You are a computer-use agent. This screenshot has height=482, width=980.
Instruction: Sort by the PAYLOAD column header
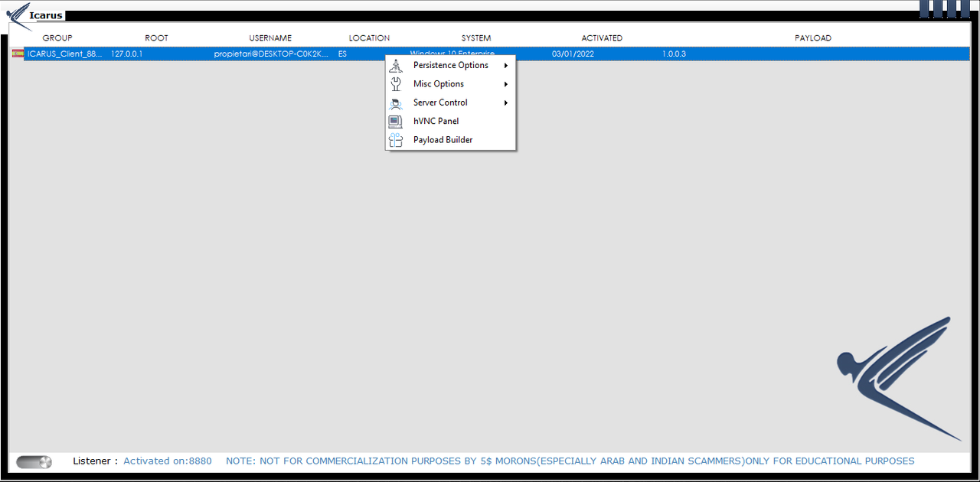pyautogui.click(x=813, y=38)
